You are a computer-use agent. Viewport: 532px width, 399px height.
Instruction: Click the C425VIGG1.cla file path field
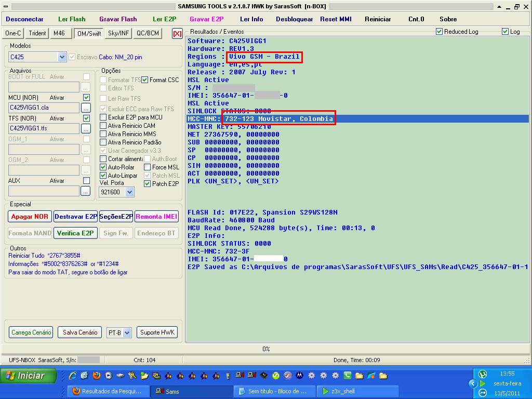point(44,108)
